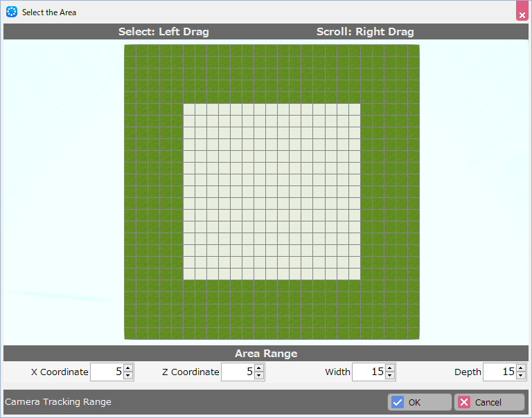This screenshot has height=418, width=532.
Task: Click the app icon in the title bar
Action: pyautogui.click(x=12, y=12)
